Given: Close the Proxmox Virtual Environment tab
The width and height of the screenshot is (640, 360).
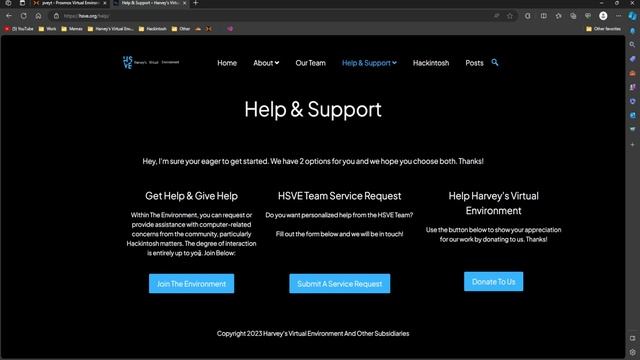Looking at the screenshot, I should pyautogui.click(x=105, y=3).
